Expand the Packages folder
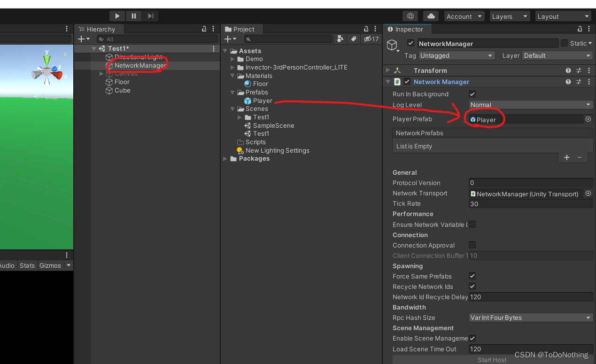 click(225, 159)
